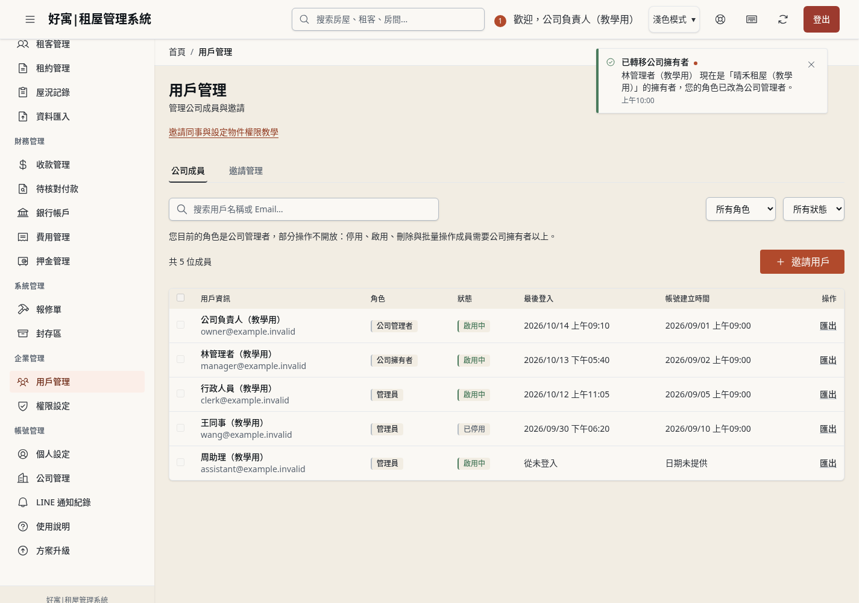Switch to the 公司成員 tab
Screen dimensions: 868x603
(188, 171)
